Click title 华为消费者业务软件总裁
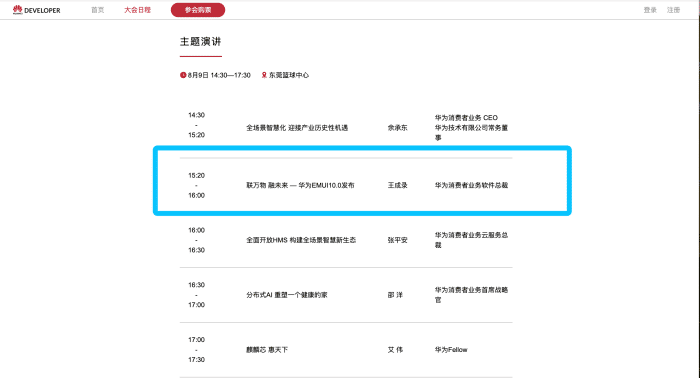Viewport: 700px width, 378px height. pyautogui.click(x=471, y=185)
